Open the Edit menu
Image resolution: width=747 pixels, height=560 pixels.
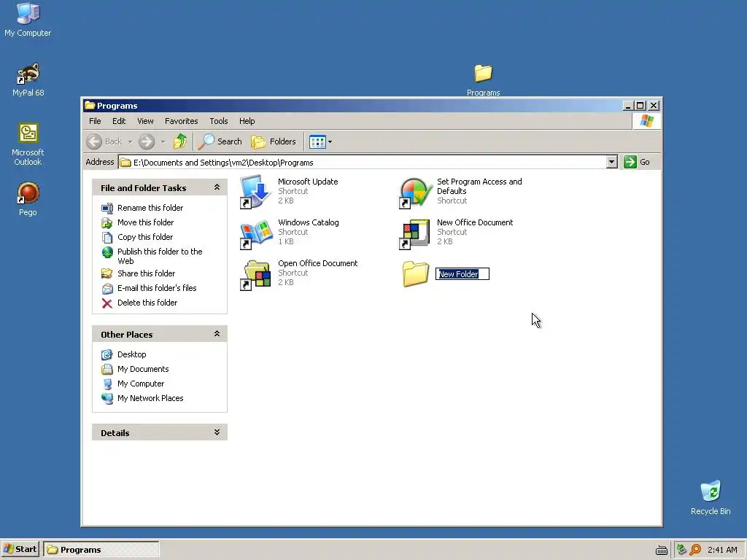tap(119, 121)
